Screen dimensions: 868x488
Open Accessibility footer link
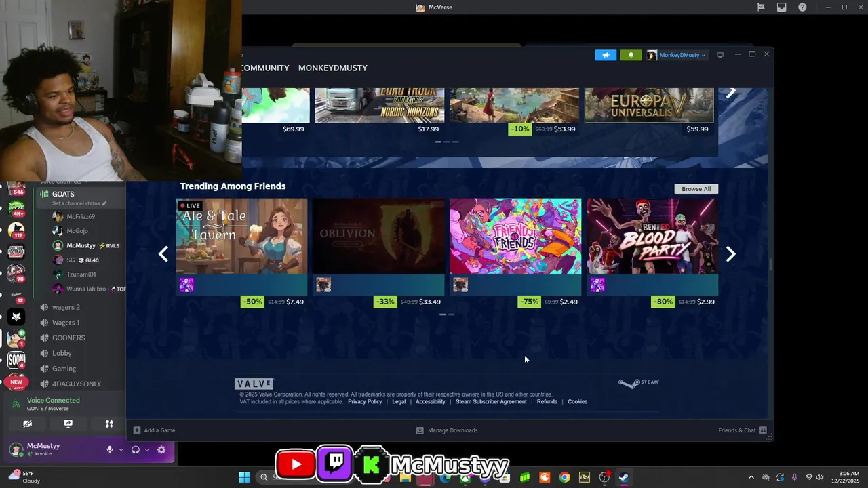pyautogui.click(x=431, y=402)
